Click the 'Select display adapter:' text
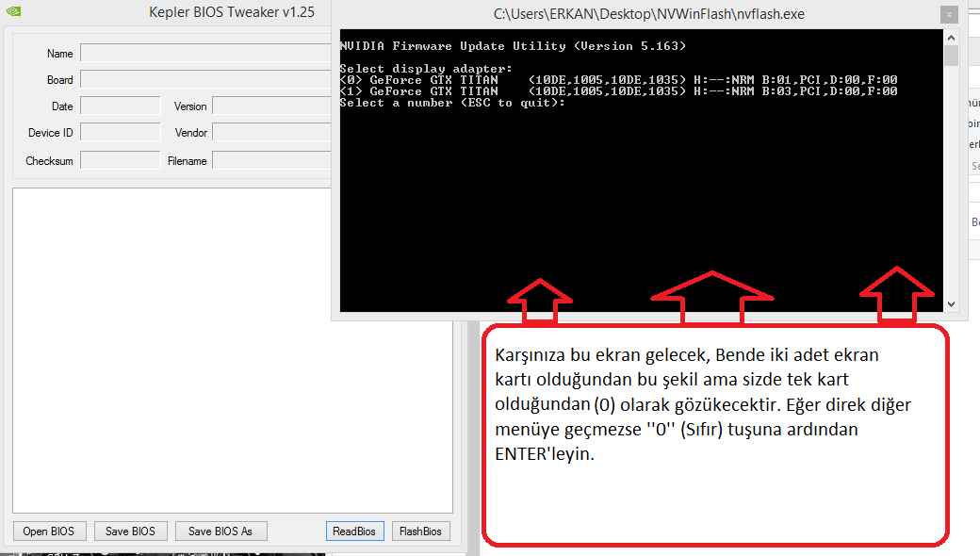The image size is (980, 556). click(x=426, y=69)
